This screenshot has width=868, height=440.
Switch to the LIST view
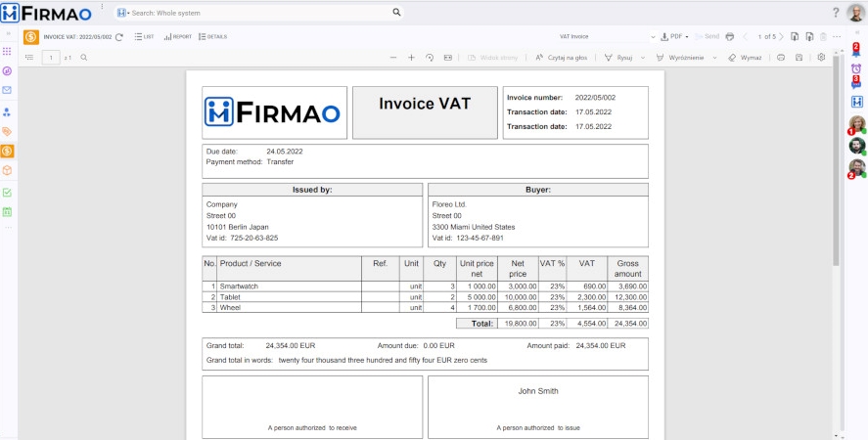(x=144, y=36)
